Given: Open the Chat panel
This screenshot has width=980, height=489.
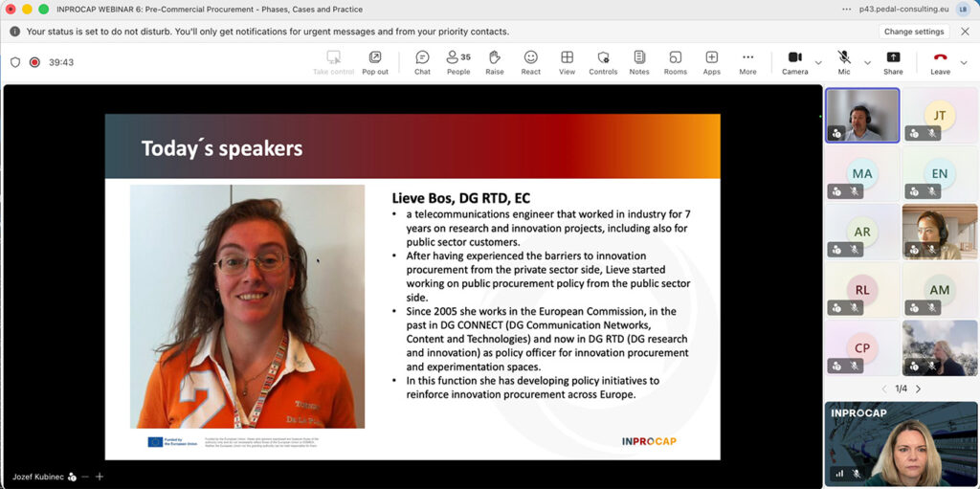Looking at the screenshot, I should 422,62.
